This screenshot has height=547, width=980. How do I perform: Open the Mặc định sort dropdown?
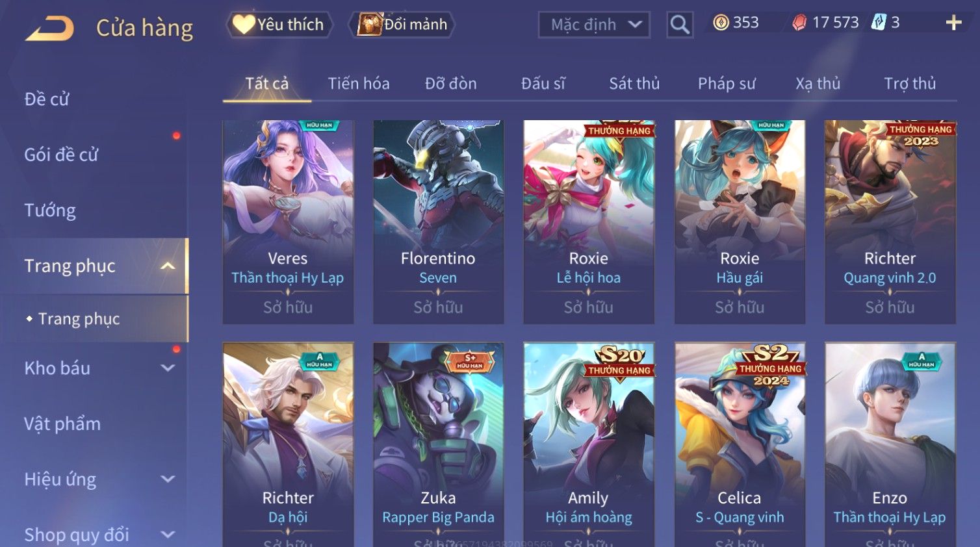tap(594, 25)
